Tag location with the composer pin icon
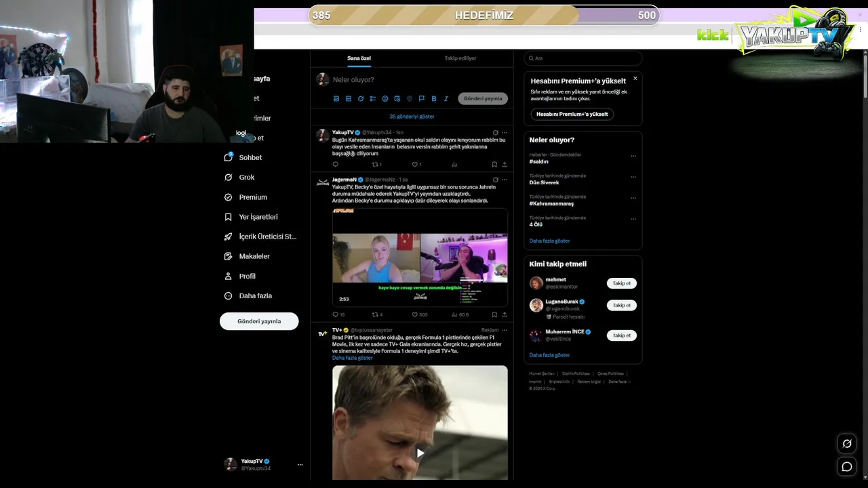868x488 pixels. click(x=410, y=99)
